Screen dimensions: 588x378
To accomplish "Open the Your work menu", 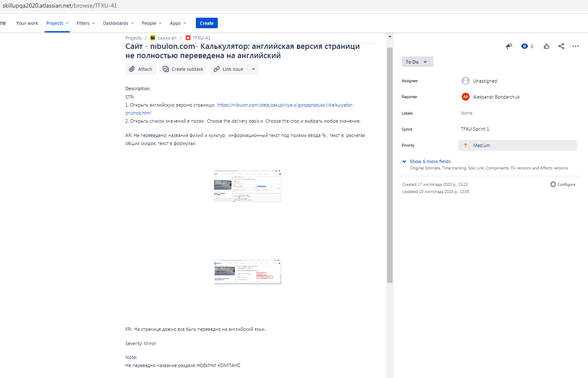I will pyautogui.click(x=27, y=23).
